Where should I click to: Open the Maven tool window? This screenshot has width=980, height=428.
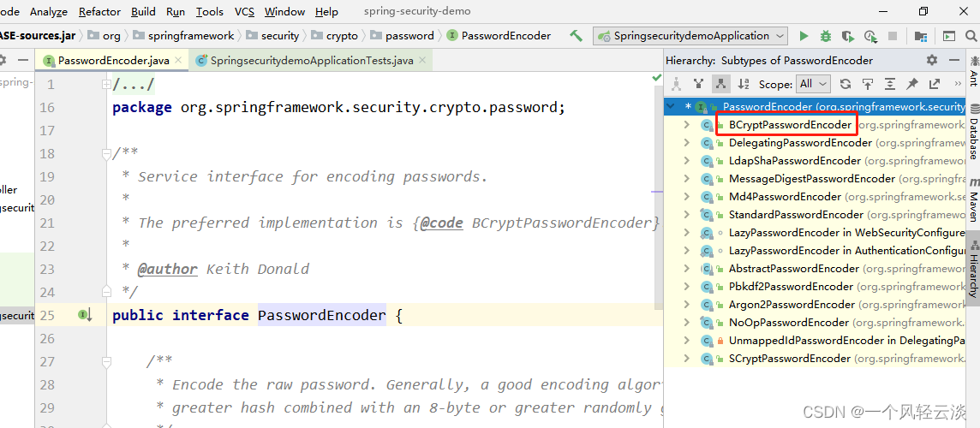973,198
